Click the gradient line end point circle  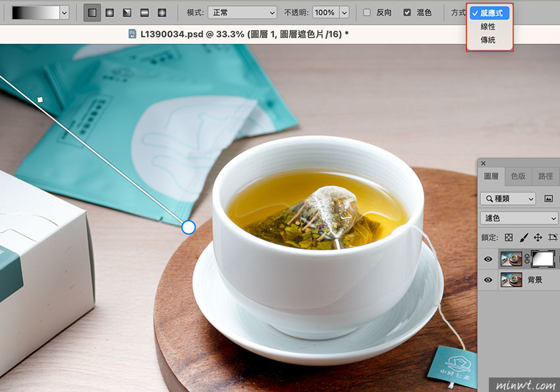coord(188,227)
